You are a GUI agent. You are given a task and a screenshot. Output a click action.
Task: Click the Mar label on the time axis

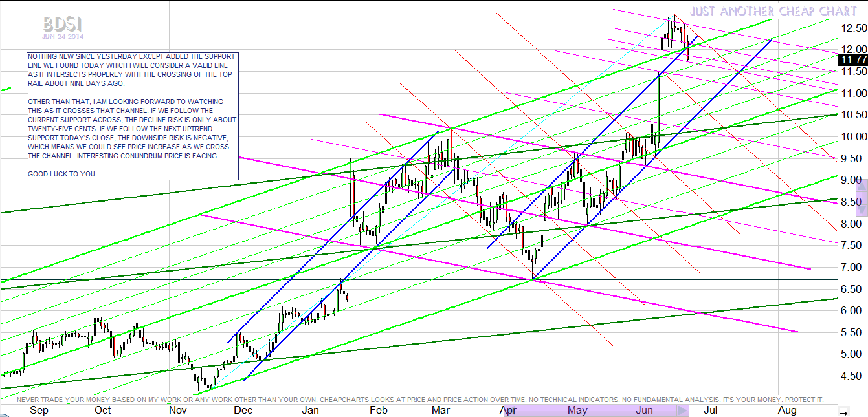coord(441,411)
